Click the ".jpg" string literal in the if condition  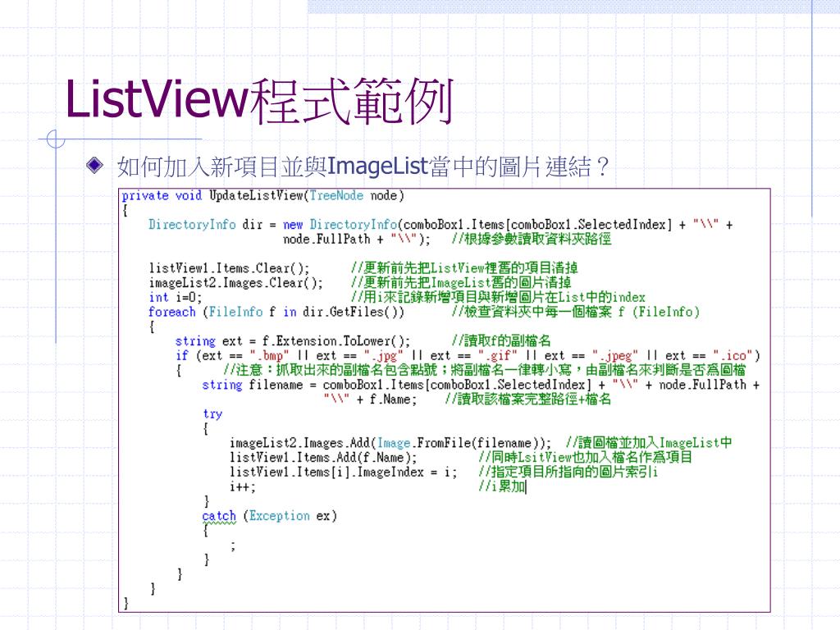click(384, 355)
